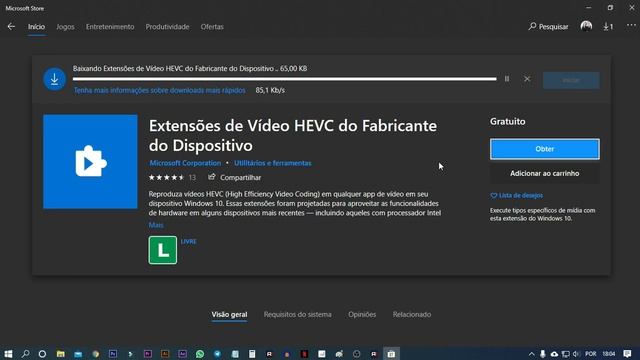Screen dimensions: 640x360
Task: Open the taskbar search magnifier
Action: 25,353
